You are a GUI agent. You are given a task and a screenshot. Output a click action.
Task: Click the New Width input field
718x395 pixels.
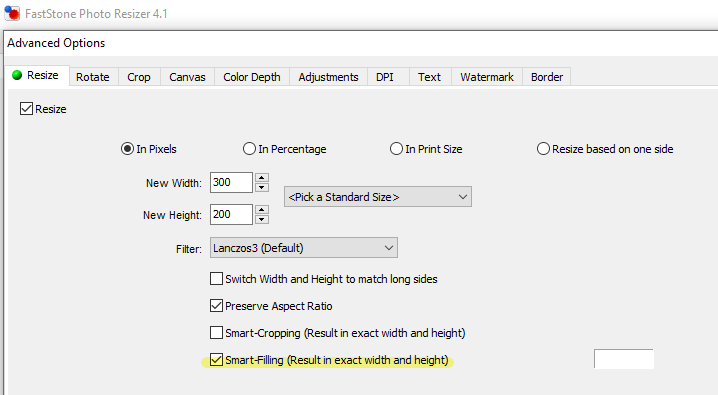click(231, 182)
